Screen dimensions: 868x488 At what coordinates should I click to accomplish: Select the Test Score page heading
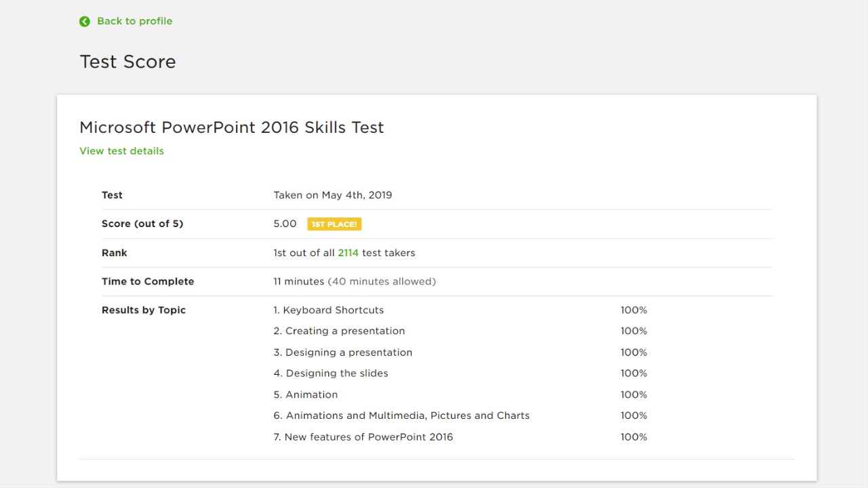pos(127,62)
